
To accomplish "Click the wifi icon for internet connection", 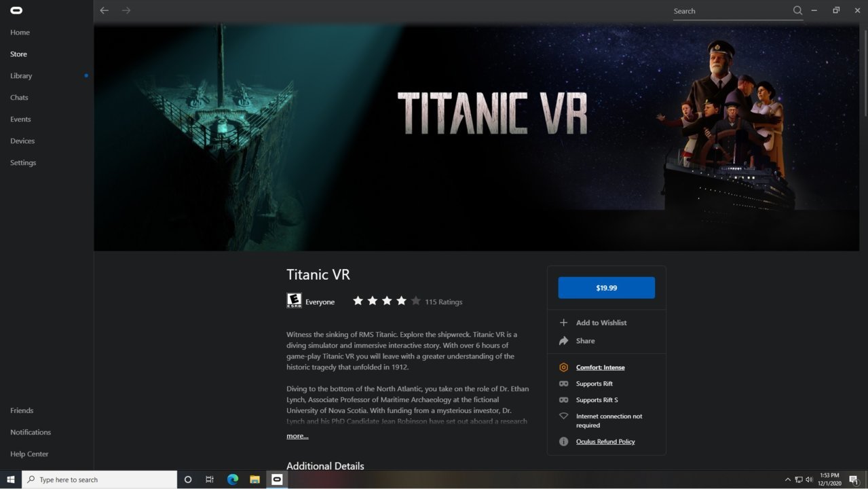I will [x=563, y=416].
